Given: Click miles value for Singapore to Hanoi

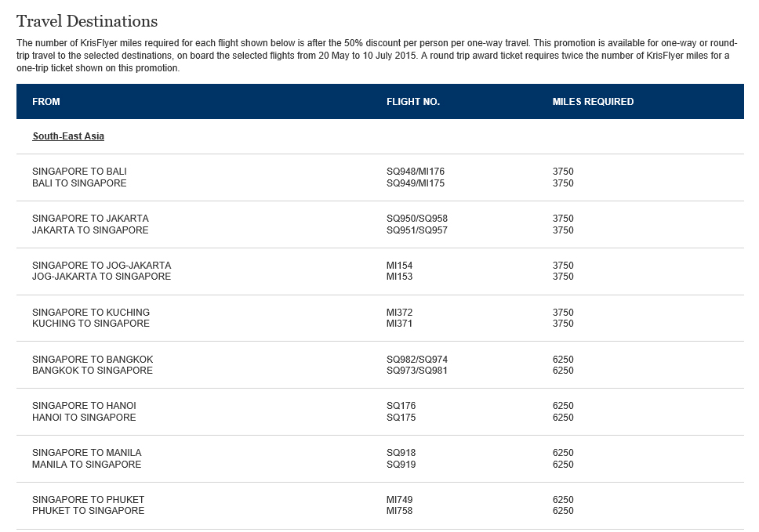Looking at the screenshot, I should (x=563, y=406).
